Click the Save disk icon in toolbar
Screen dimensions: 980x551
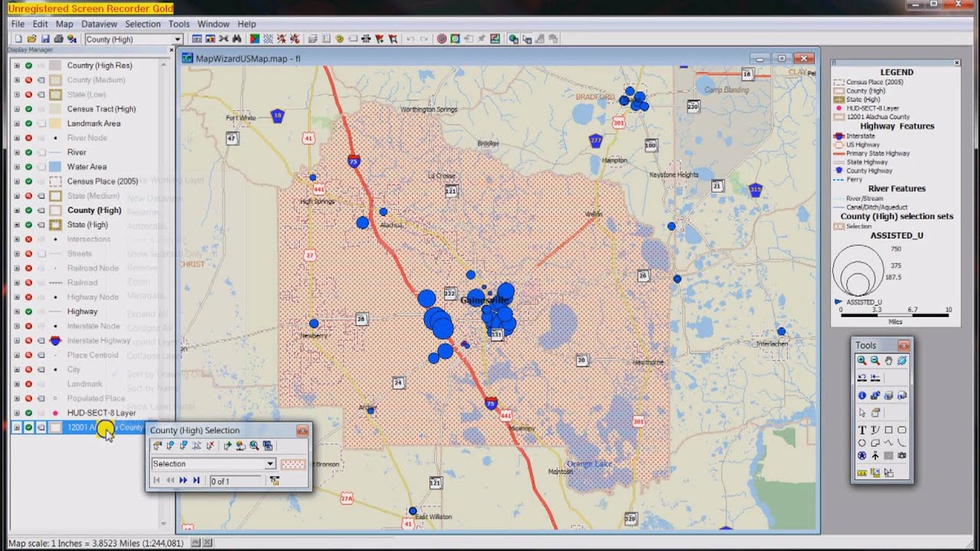tap(45, 39)
